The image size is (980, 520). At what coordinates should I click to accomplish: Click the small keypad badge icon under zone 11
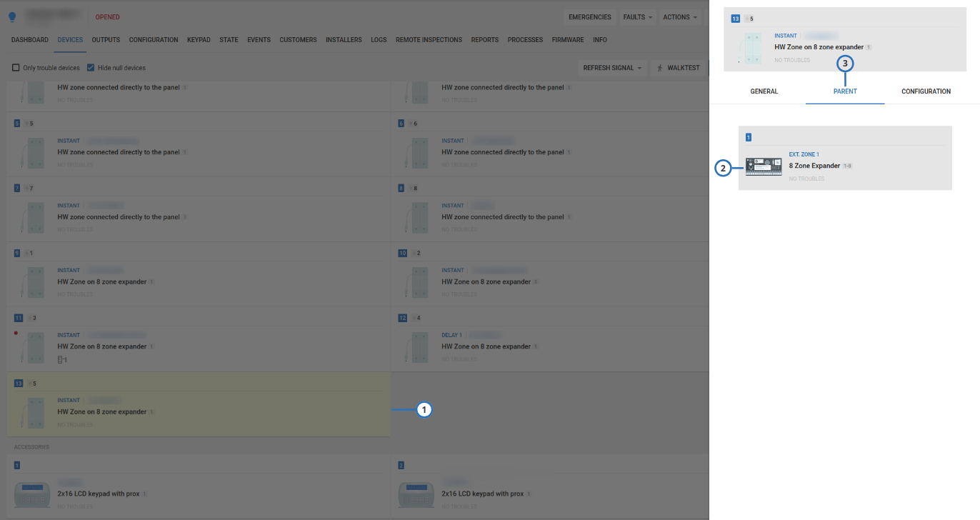[x=61, y=360]
